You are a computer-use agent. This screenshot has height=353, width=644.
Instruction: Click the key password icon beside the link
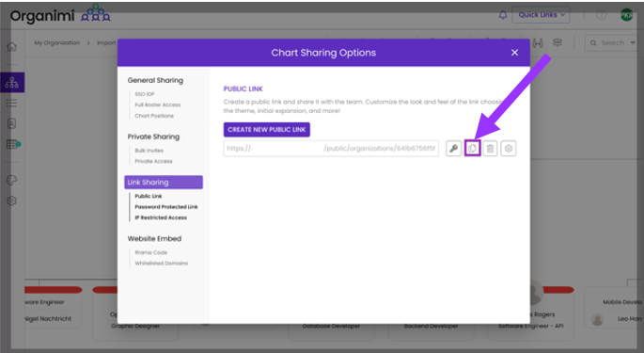(453, 149)
